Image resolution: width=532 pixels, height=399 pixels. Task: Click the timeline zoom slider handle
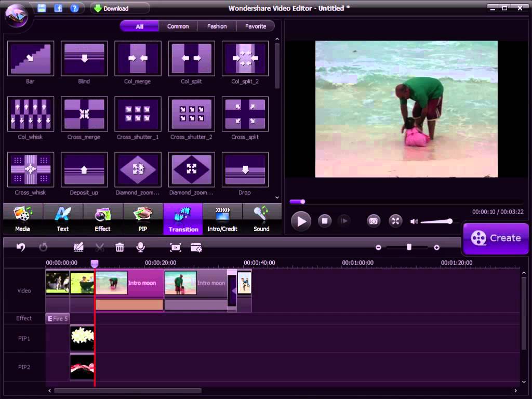pos(409,247)
